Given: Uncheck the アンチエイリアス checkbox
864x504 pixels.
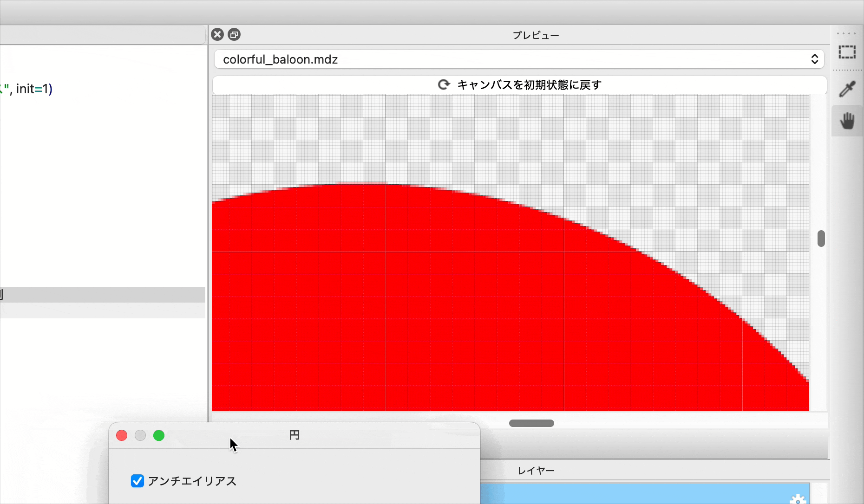Looking at the screenshot, I should pos(137,481).
